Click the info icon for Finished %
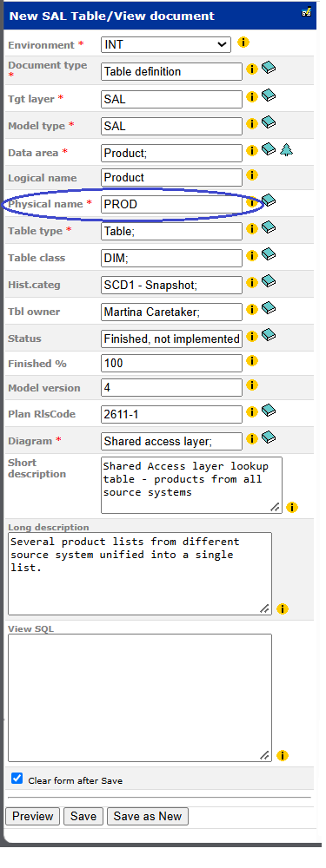Screen dimensions: 326x868 (252, 361)
